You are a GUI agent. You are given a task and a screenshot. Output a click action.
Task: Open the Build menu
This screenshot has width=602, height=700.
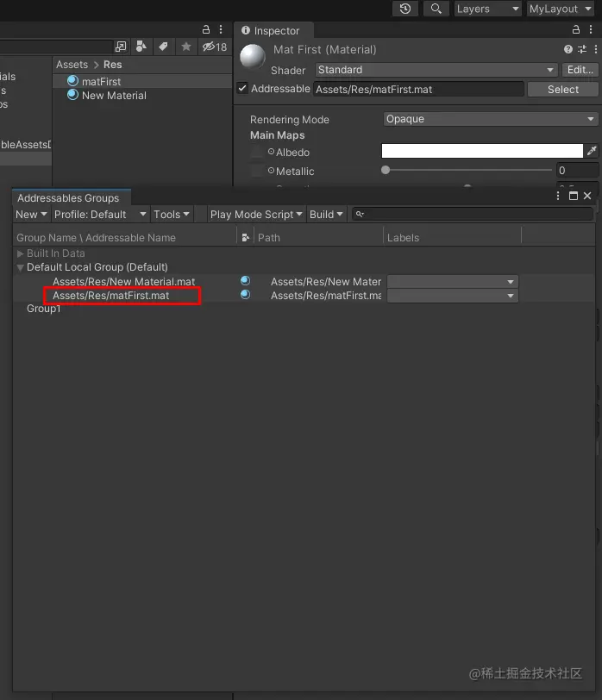pyautogui.click(x=326, y=215)
